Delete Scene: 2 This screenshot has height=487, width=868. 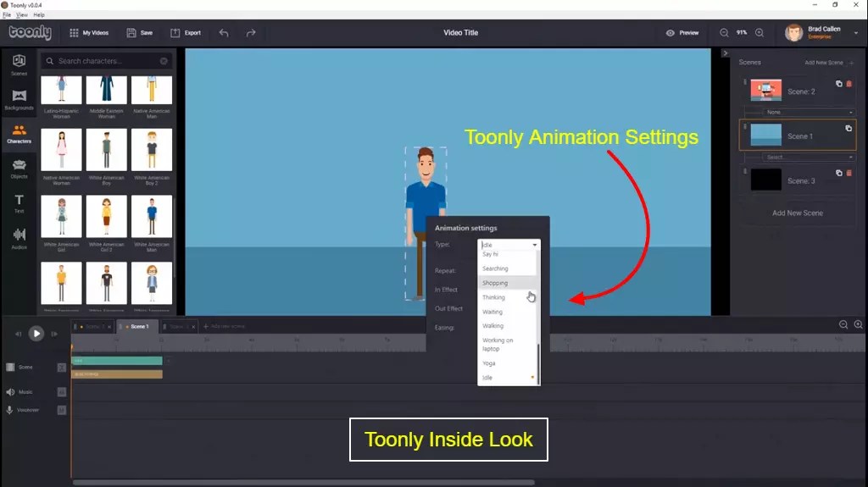(849, 84)
